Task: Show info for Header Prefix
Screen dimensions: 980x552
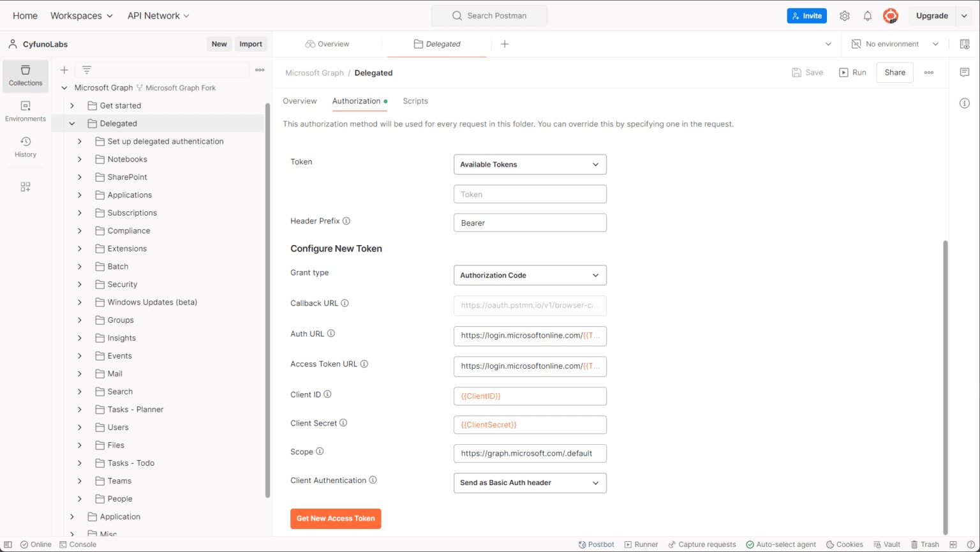Action: pos(346,221)
